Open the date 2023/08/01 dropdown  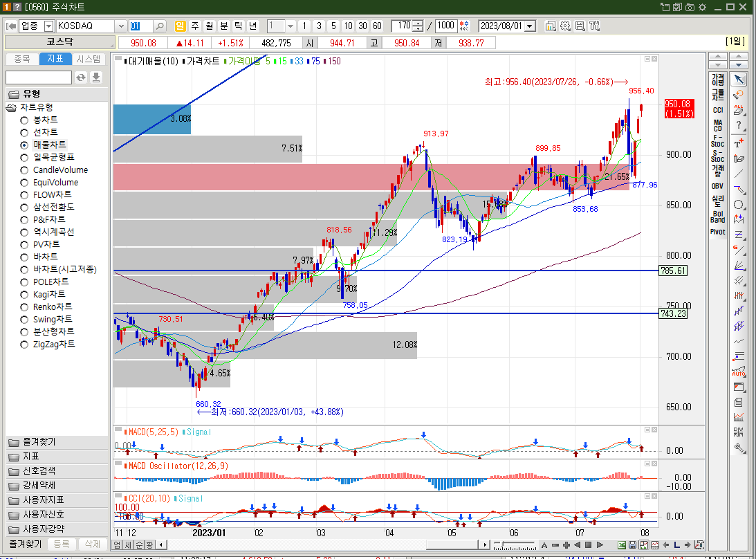531,26
